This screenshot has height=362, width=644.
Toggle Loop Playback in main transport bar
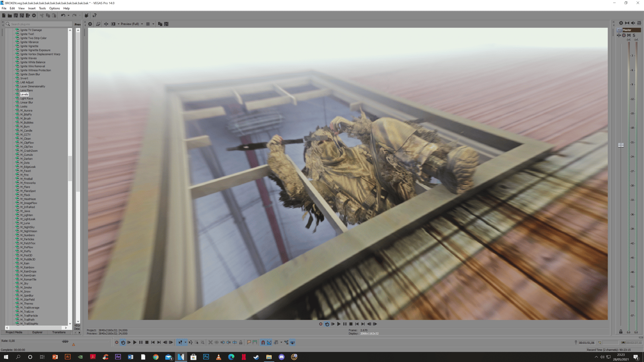(123, 343)
